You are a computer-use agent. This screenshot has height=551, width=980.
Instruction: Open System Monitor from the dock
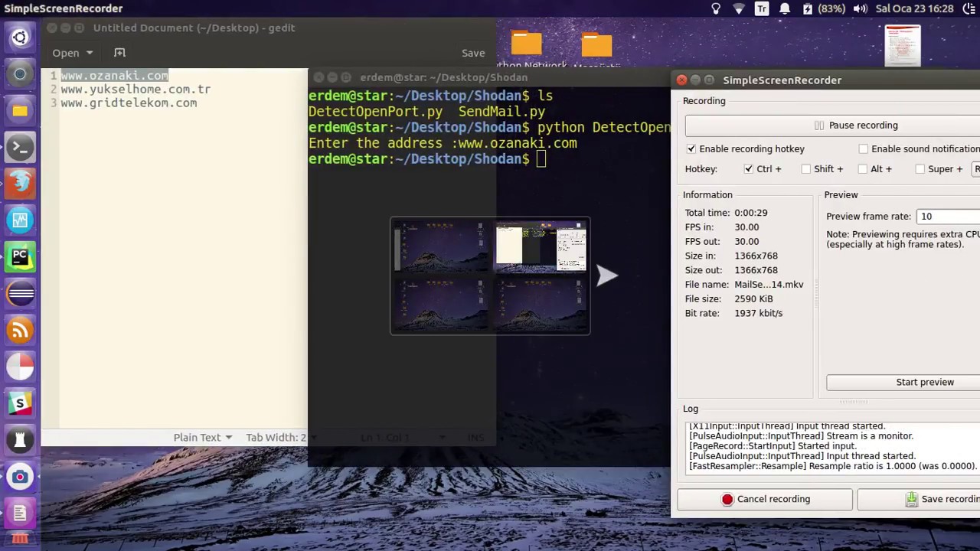click(x=20, y=220)
